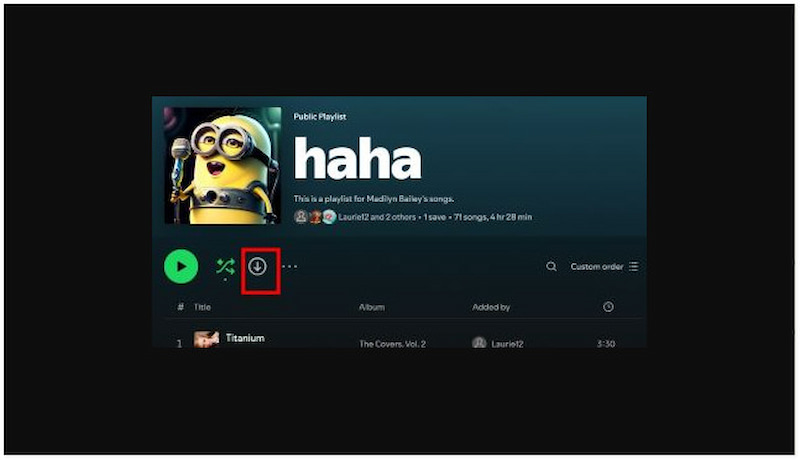The height and width of the screenshot is (460, 800).
Task: Select the Titanium track title
Action: (245, 338)
